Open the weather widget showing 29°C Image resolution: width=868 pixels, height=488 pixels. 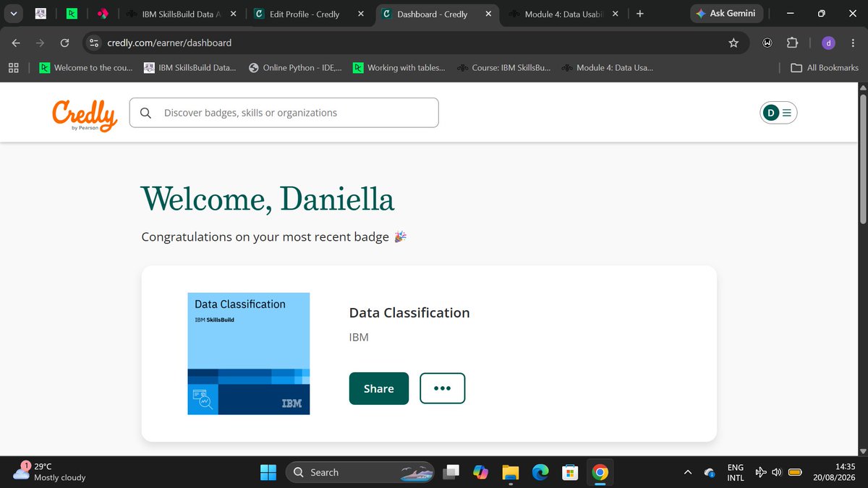click(x=49, y=472)
